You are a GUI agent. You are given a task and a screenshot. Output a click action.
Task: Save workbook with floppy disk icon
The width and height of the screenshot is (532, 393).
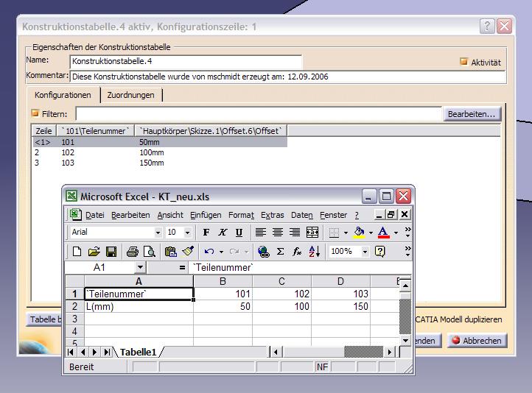111,252
